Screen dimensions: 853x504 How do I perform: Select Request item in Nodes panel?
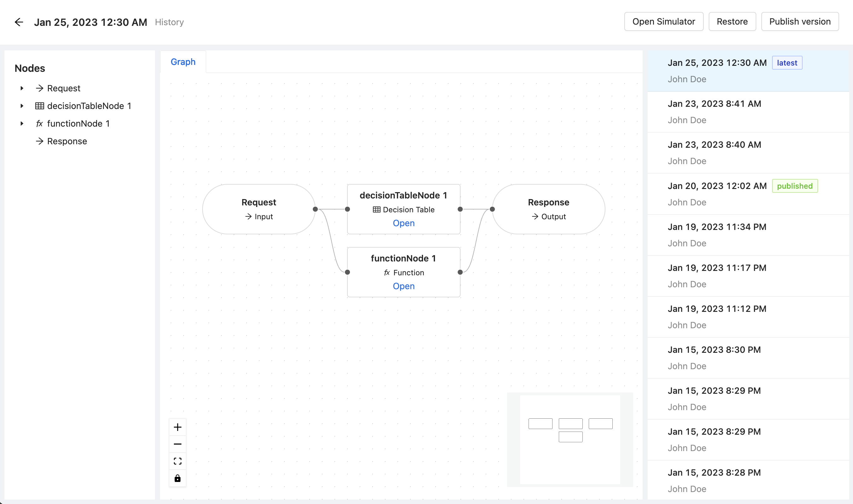click(64, 88)
